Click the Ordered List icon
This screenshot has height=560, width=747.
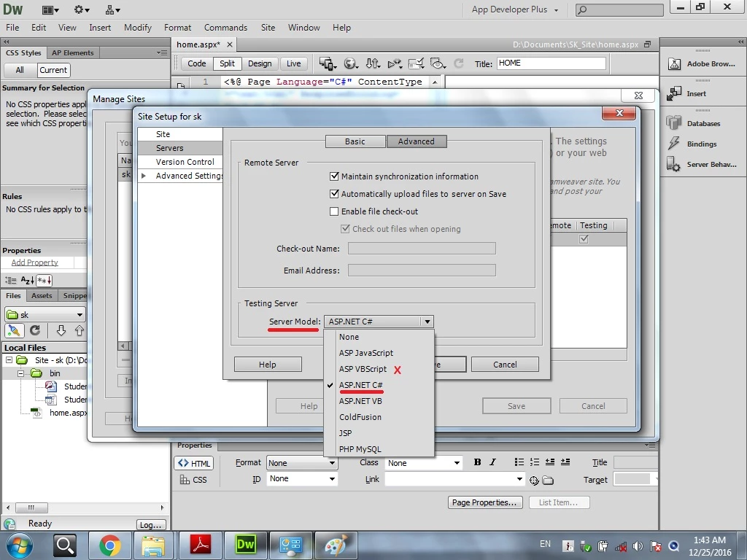535,462
